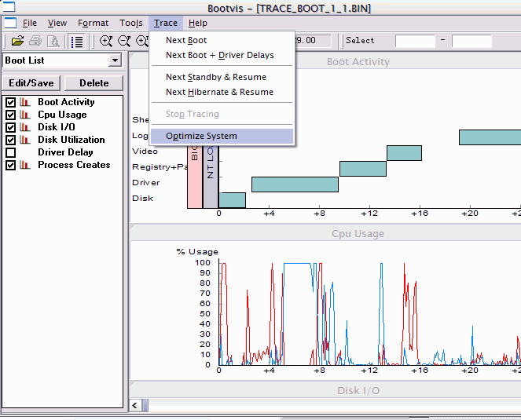Select Optimize System from Trace menu

point(201,136)
